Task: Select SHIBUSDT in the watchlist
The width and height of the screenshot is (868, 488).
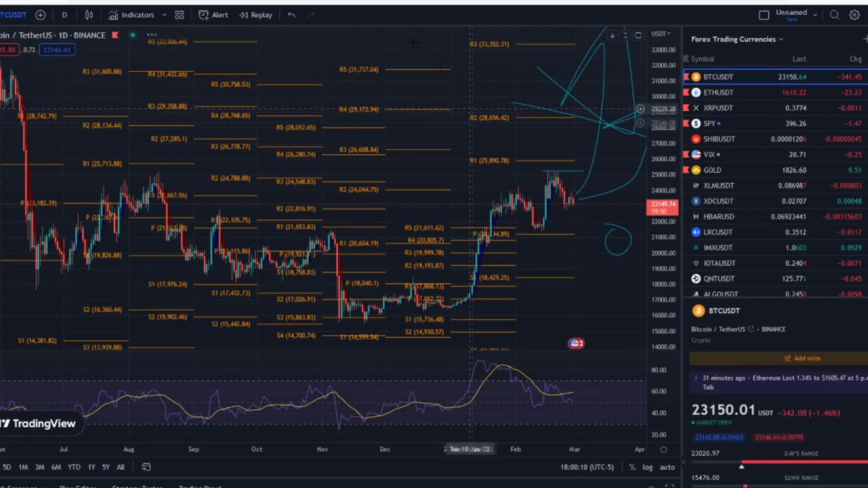Action: tap(776, 139)
